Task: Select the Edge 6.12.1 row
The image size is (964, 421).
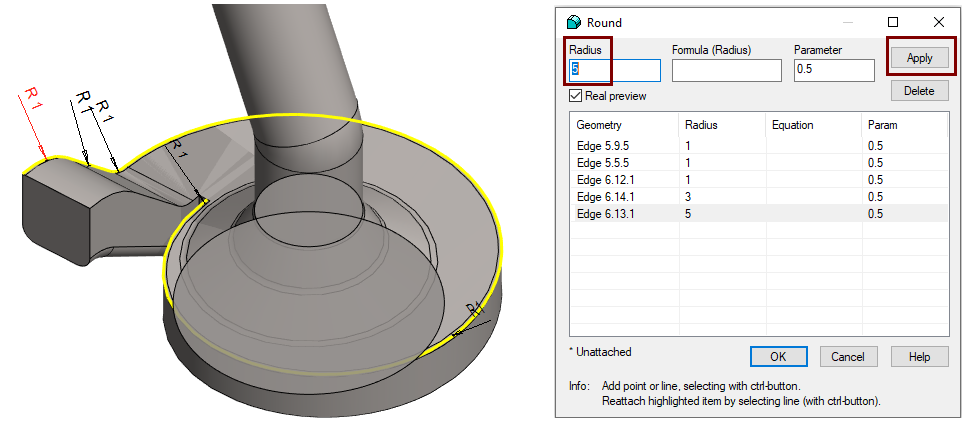Action: (605, 180)
